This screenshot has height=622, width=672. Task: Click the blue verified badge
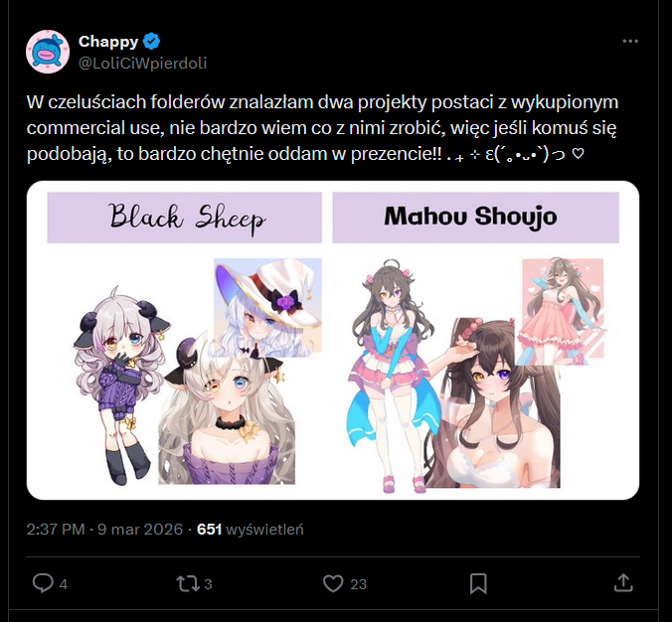click(x=151, y=41)
